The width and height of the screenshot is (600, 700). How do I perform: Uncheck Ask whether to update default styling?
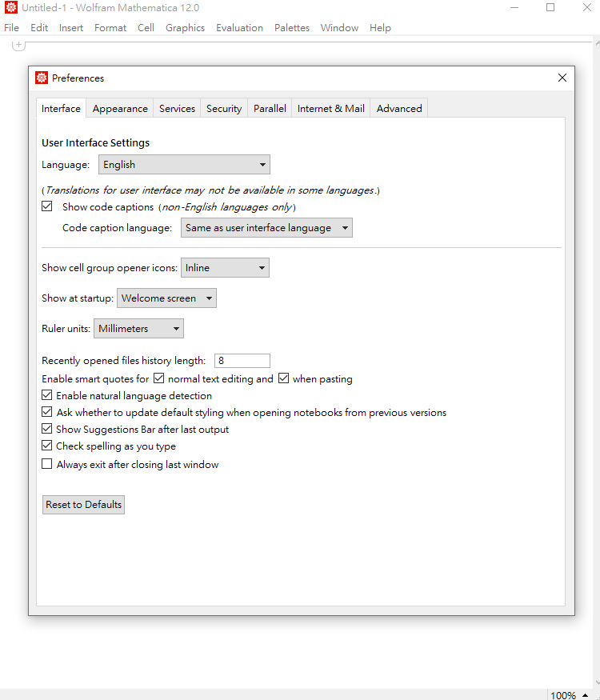[x=47, y=412]
